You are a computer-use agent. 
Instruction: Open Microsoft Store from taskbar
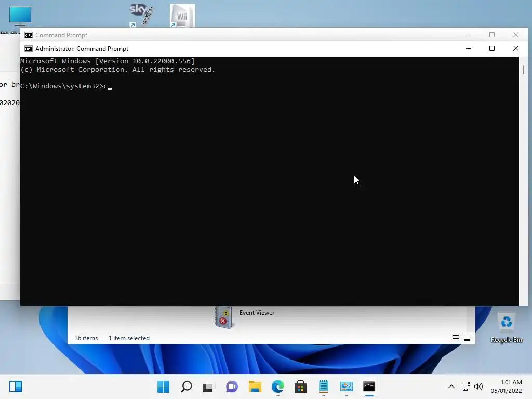[300, 387]
